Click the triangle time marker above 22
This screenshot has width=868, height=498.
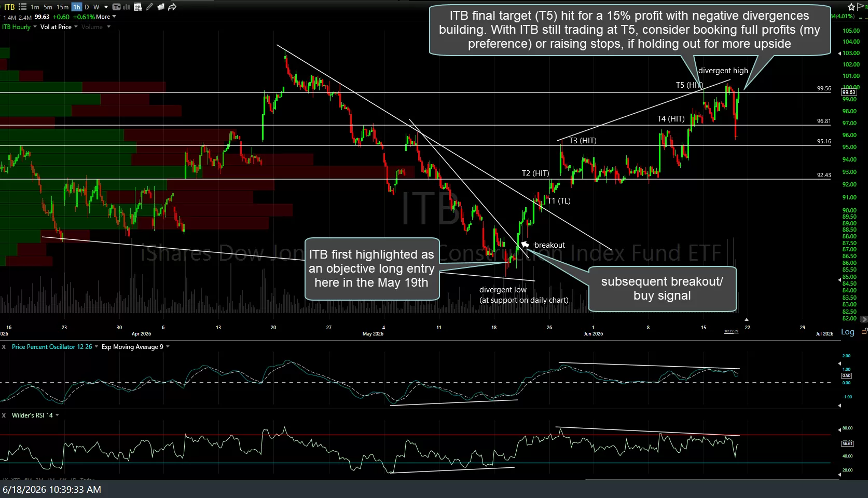[x=747, y=319]
